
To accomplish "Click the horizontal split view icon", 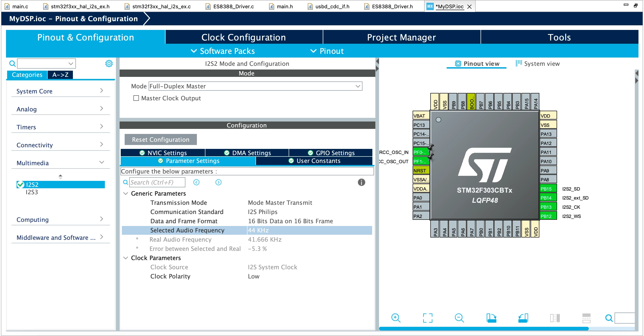I will click(586, 318).
